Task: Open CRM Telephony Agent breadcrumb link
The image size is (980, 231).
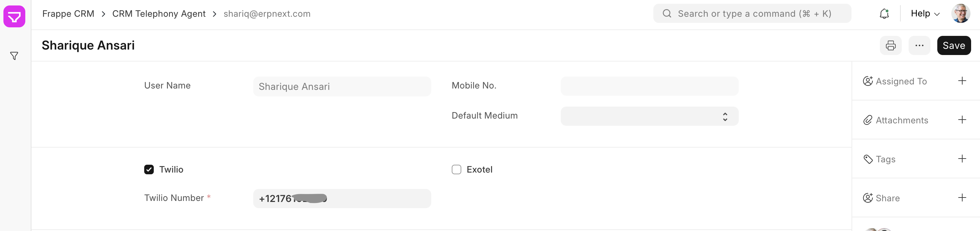Action: pos(159,13)
